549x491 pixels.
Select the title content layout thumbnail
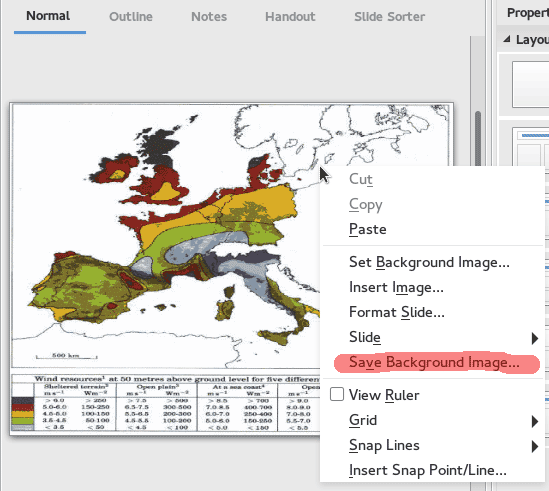[x=530, y=147]
